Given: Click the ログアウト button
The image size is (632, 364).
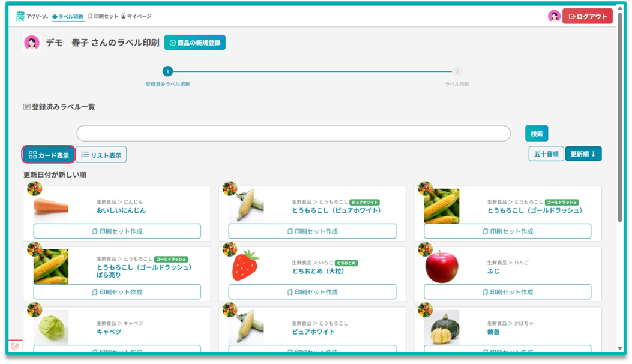Looking at the screenshot, I should [587, 16].
